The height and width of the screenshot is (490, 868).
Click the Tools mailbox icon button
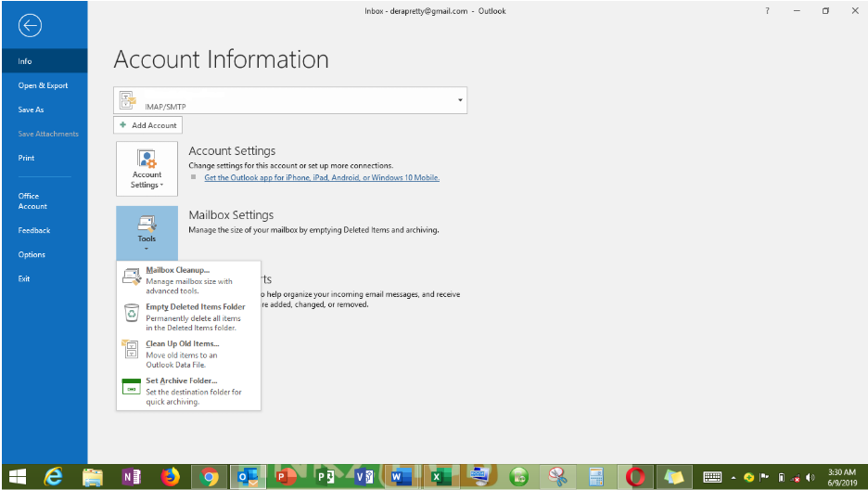(147, 233)
